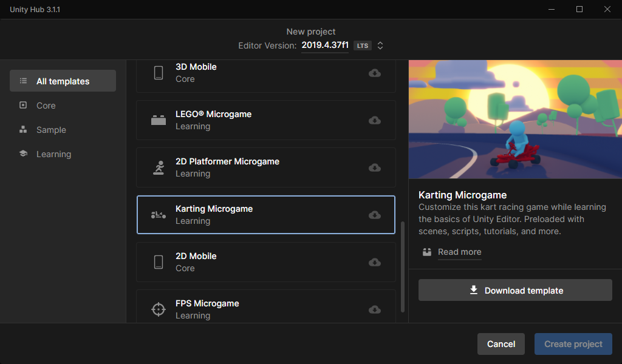Click the FPS Microgame cloud download icon
Image resolution: width=622 pixels, height=364 pixels.
(x=375, y=309)
